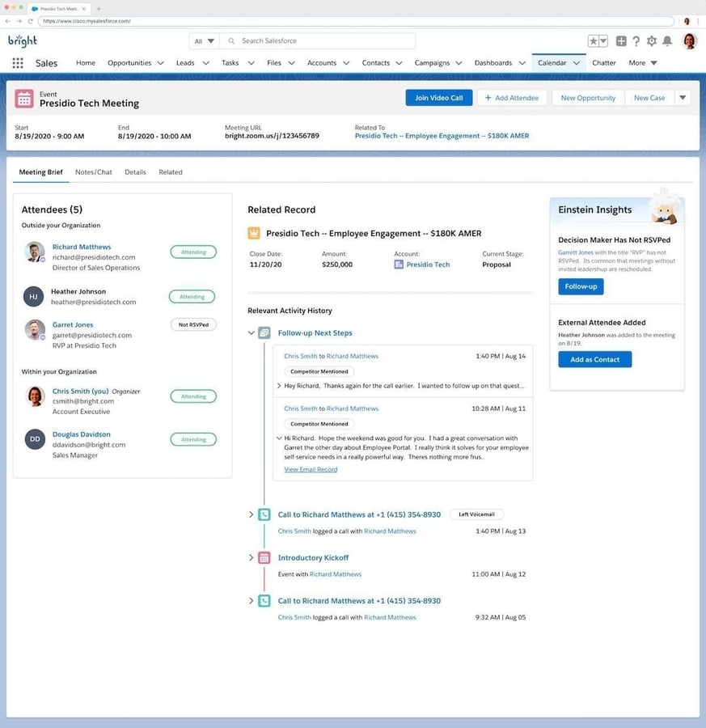Image resolution: width=706 pixels, height=728 pixels.
Task: Open the Tasks nav dropdown chevron
Action: [x=252, y=62]
